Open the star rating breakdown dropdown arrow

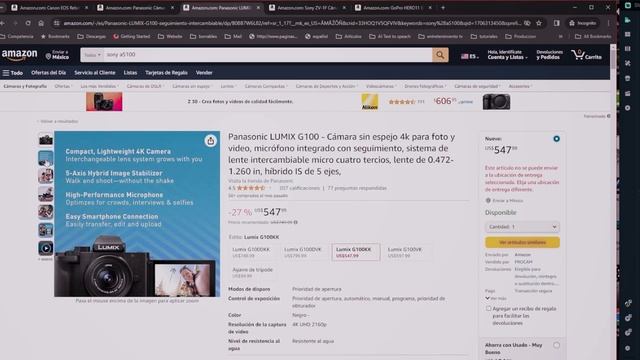(x=269, y=188)
